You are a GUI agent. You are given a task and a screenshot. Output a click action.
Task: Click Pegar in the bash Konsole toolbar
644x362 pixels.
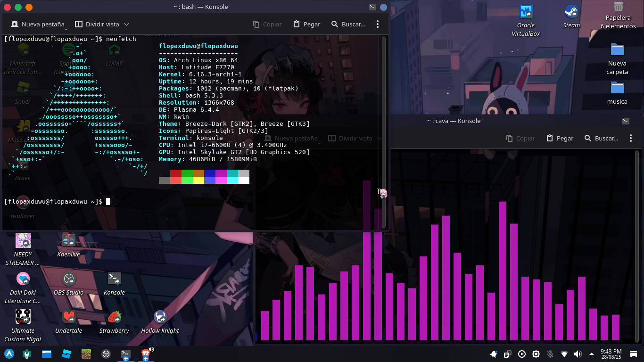306,24
